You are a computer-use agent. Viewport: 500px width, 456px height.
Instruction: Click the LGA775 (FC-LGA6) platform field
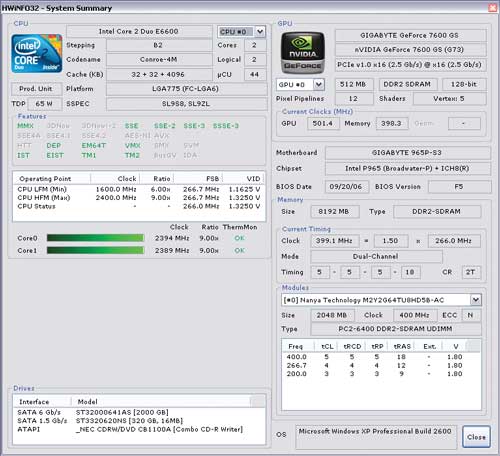186,89
